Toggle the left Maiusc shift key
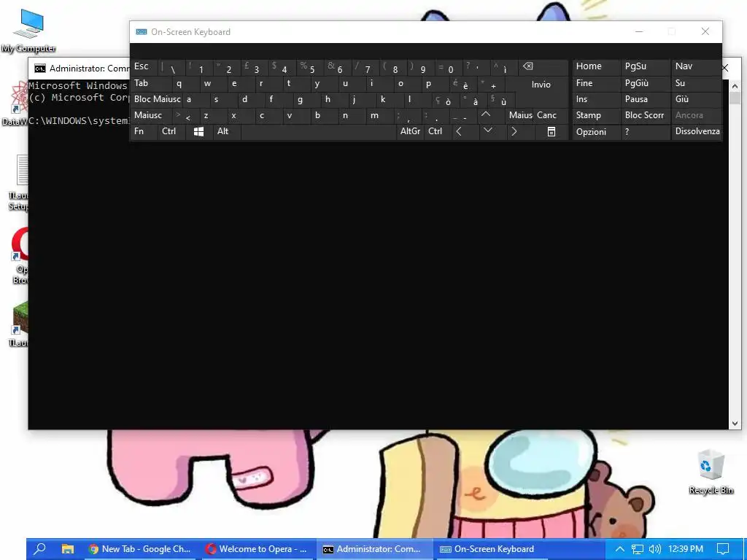The height and width of the screenshot is (560, 747). click(x=152, y=116)
